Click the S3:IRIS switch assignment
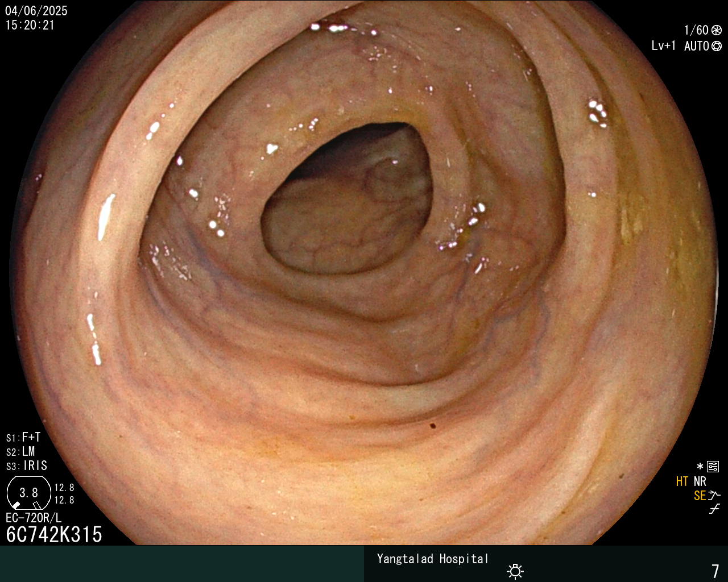This screenshot has height=582, width=728. (x=27, y=465)
